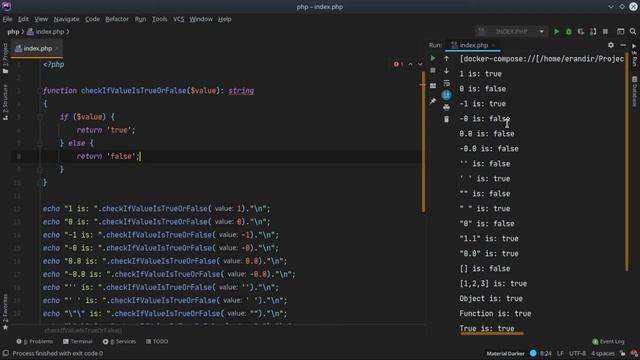Go to previous highlighted error arrow
640x360 pixels.
click(x=411, y=64)
